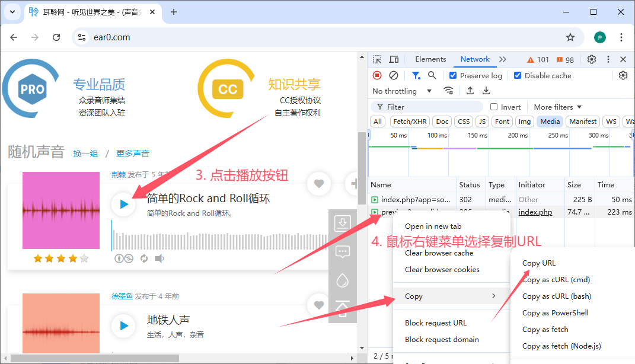Click the download icon in the floating sidebar

[x=342, y=223]
